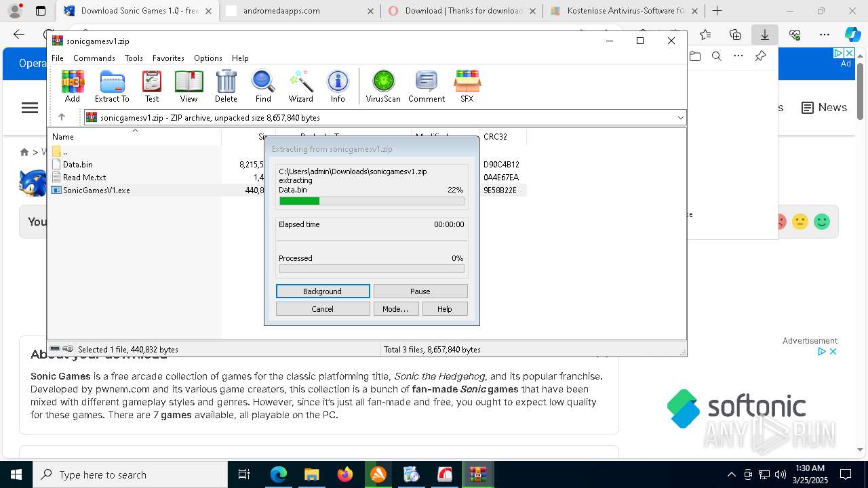Go back in Edge browser
The width and height of the screenshot is (868, 488).
coord(19,35)
